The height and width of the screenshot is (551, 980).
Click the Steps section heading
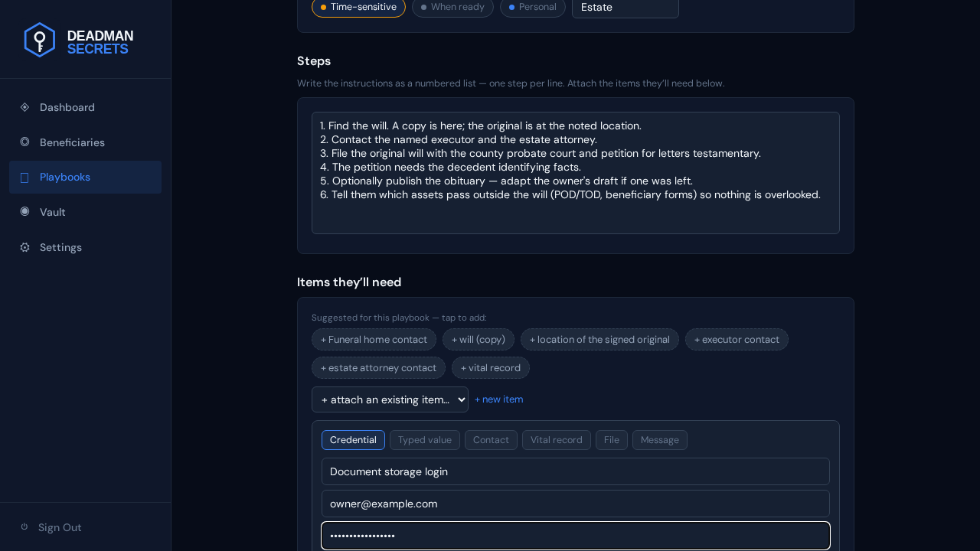point(314,61)
